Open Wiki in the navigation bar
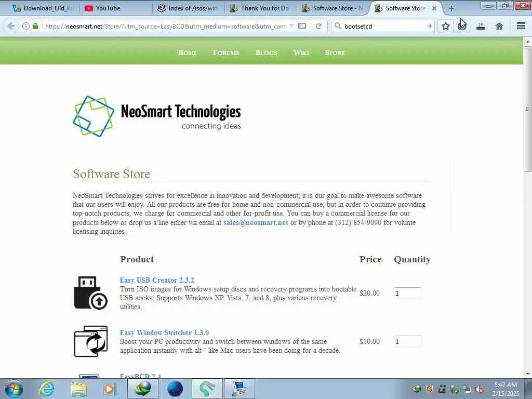This screenshot has width=532, height=399. (301, 52)
